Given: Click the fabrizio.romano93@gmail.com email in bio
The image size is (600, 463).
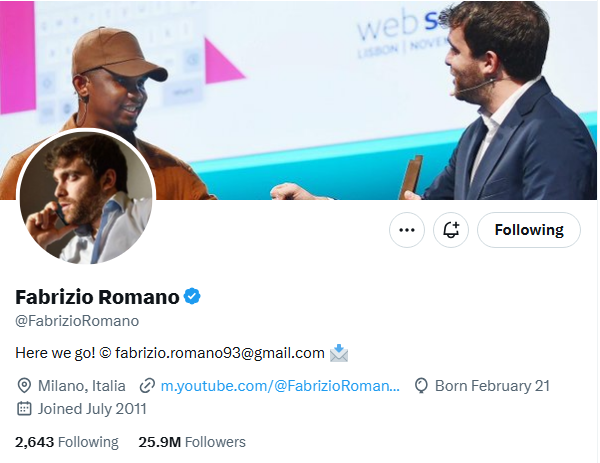Looking at the screenshot, I should click(220, 353).
